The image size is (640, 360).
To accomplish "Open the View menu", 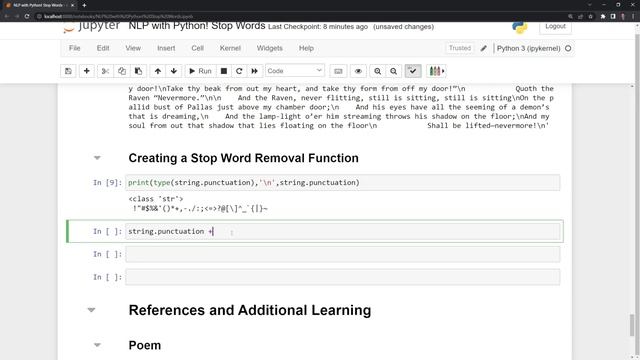I will pyautogui.click(x=133, y=48).
